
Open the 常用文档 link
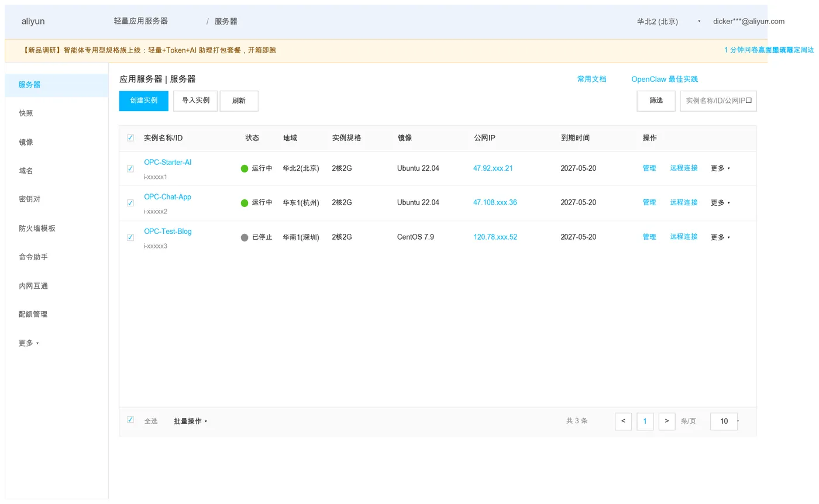591,79
